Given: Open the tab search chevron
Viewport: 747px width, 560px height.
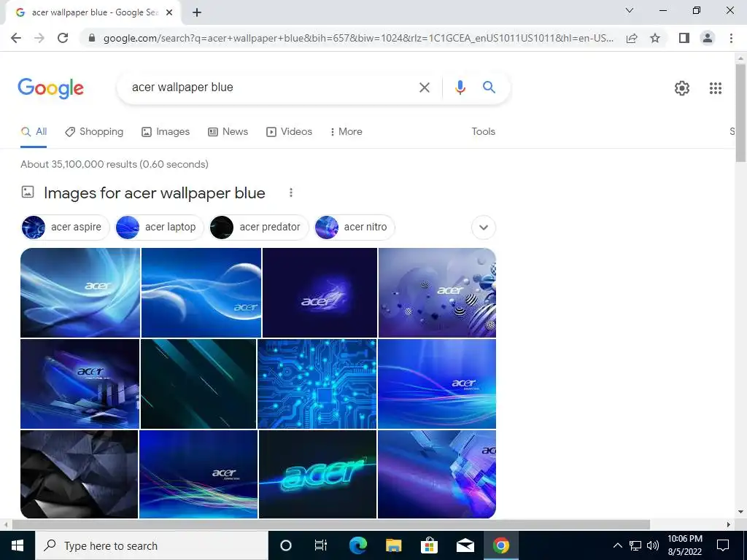Looking at the screenshot, I should [630, 10].
